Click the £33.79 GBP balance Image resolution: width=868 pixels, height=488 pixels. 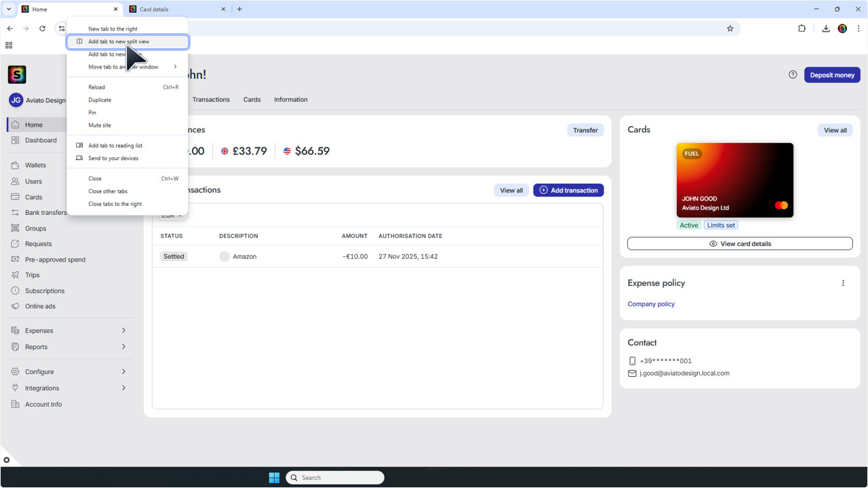pos(244,151)
